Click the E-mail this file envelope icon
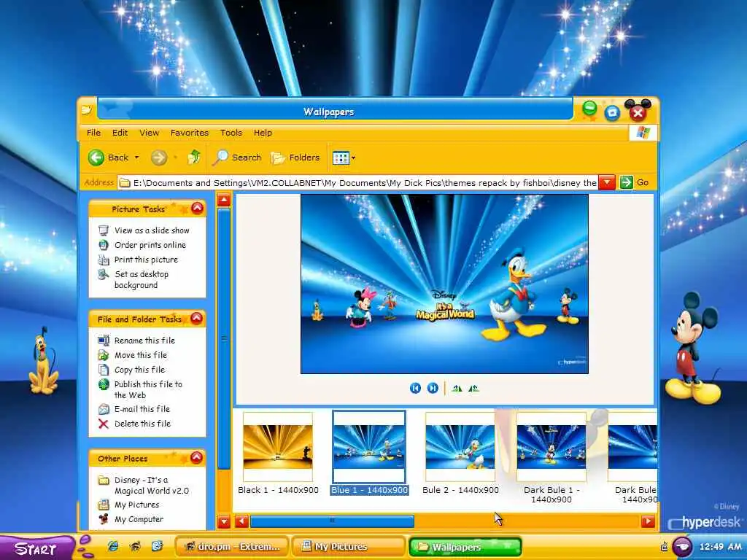Image resolution: width=747 pixels, height=560 pixels. [x=104, y=409]
